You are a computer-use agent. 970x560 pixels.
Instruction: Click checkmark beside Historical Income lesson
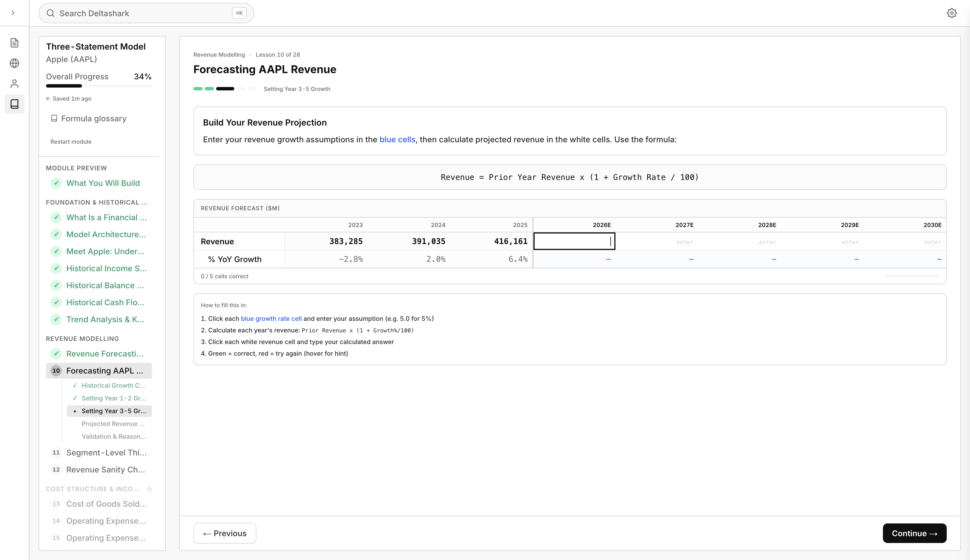[x=56, y=268]
